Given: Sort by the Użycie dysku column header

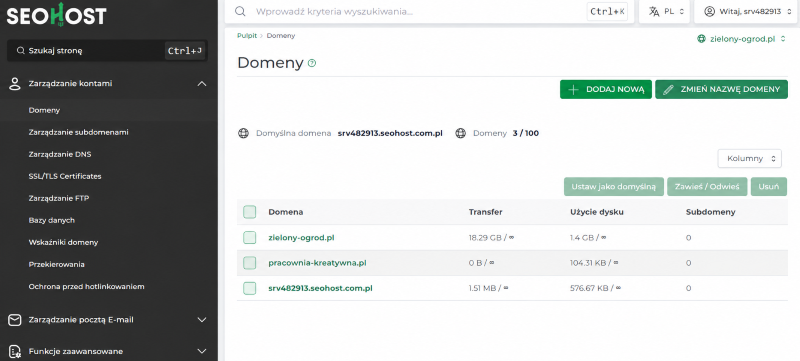Looking at the screenshot, I should click(x=597, y=212).
